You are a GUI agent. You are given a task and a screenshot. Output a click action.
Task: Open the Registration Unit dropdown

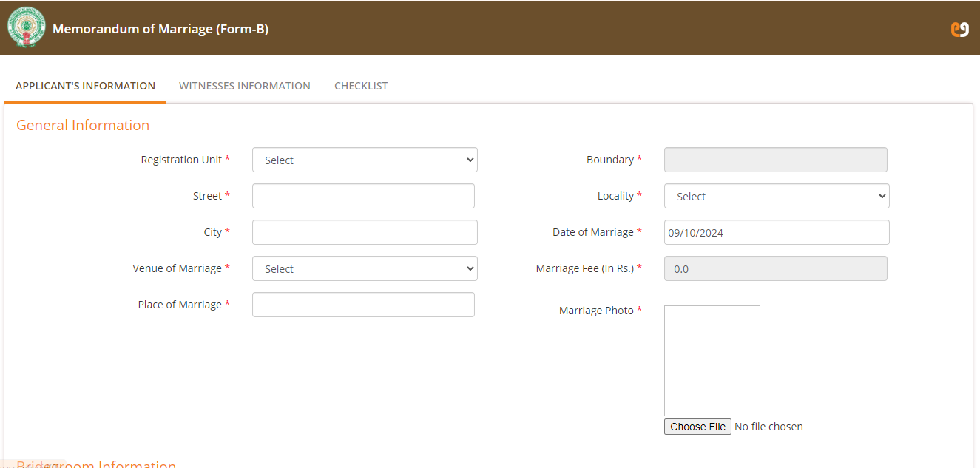(365, 160)
